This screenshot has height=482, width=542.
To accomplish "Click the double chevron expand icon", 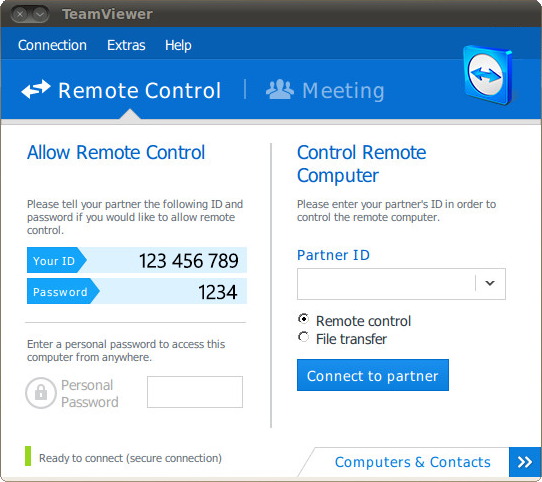I will coord(525,462).
